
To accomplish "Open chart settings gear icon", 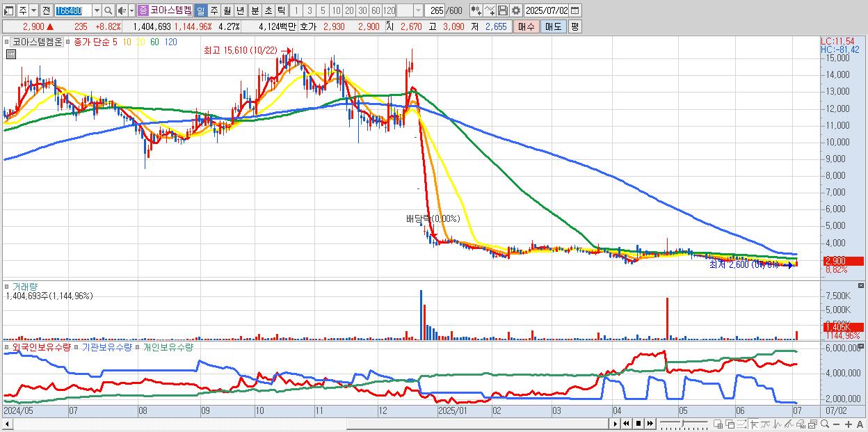I will 516,11.
